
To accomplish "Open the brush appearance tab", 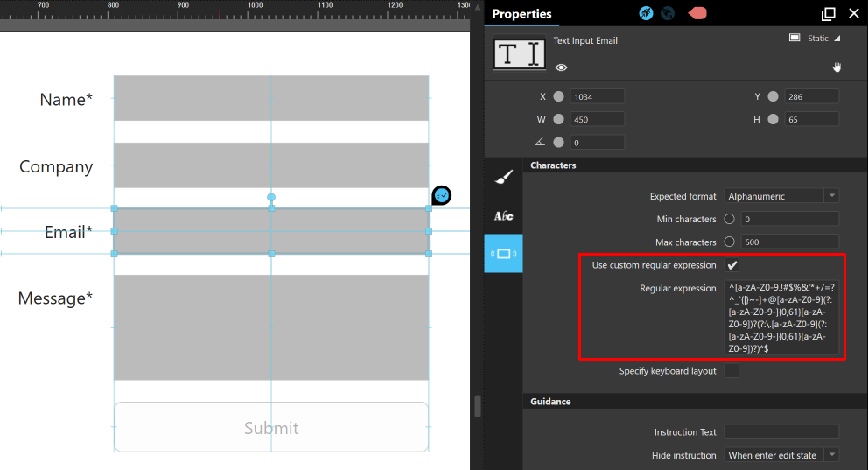I will pyautogui.click(x=503, y=177).
